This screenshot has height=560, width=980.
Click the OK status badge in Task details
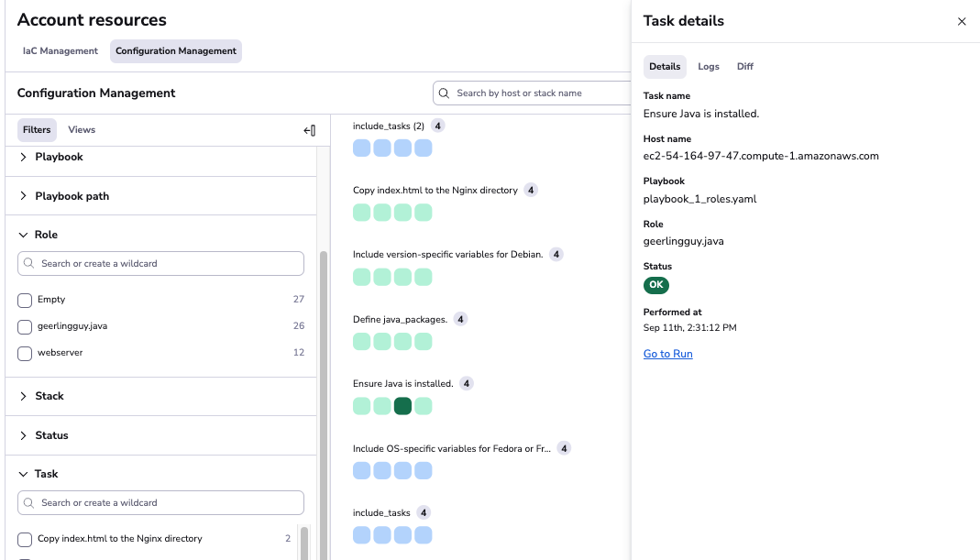[655, 285]
